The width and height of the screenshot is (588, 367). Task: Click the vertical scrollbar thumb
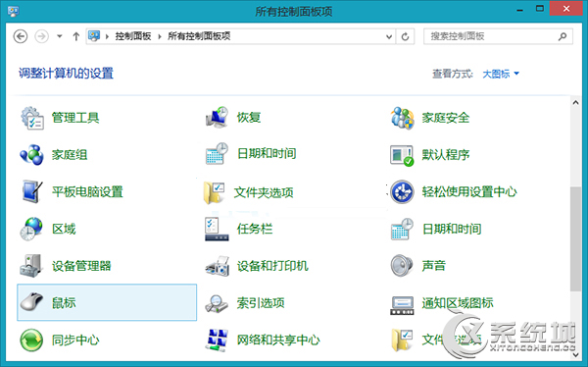(575, 238)
